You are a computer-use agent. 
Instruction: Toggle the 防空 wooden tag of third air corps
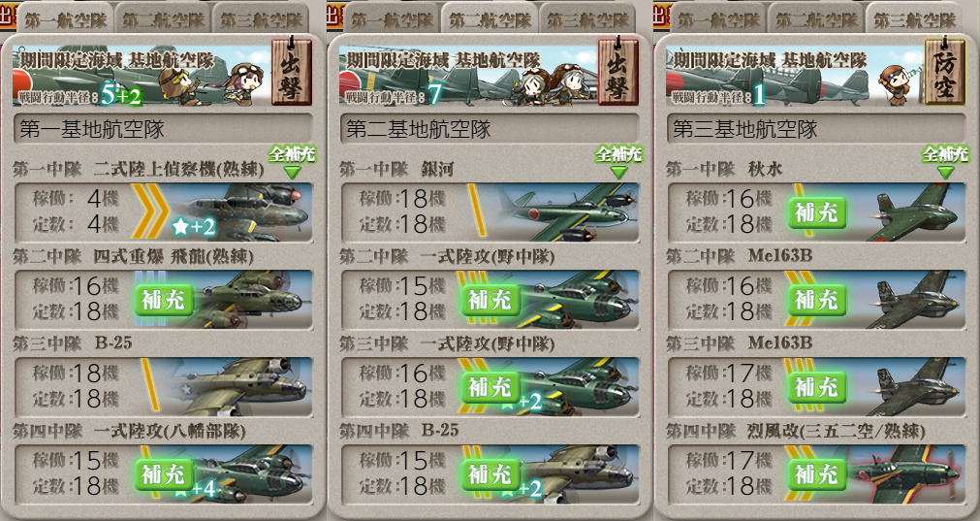tap(944, 72)
